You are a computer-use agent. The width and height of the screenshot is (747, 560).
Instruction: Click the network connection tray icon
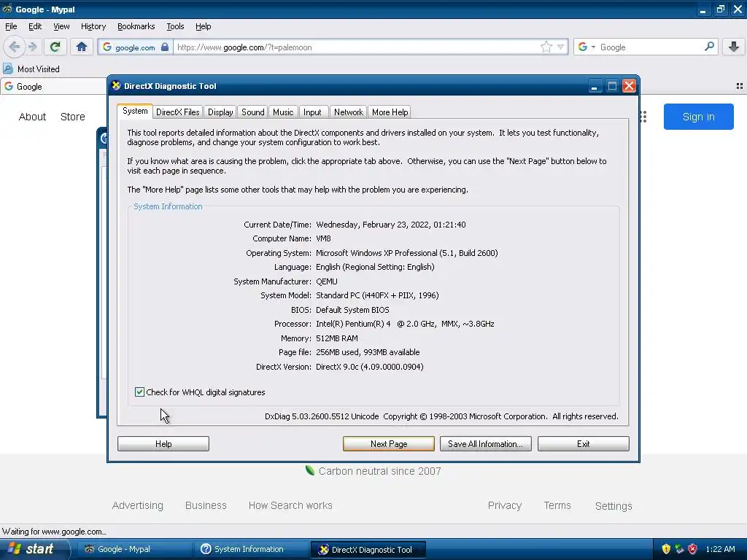(679, 549)
